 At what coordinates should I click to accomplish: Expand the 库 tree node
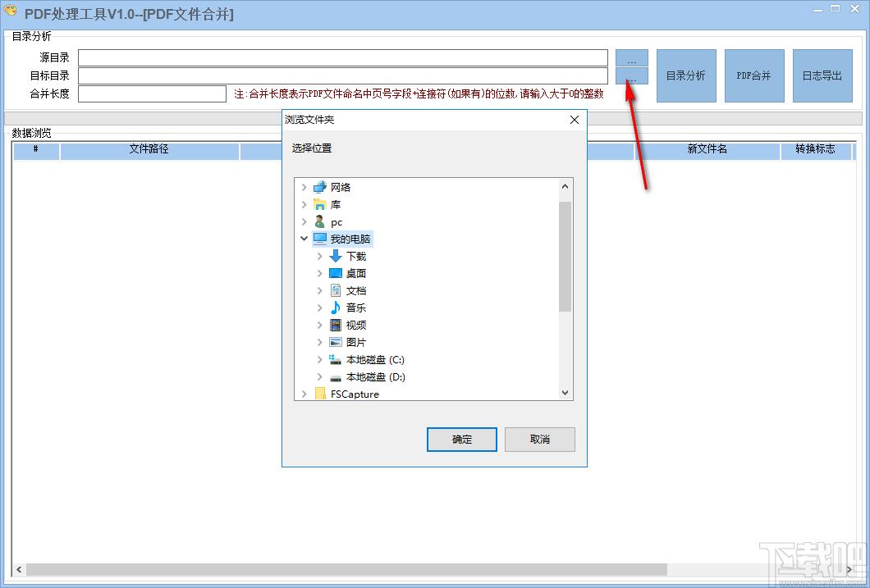coord(304,204)
